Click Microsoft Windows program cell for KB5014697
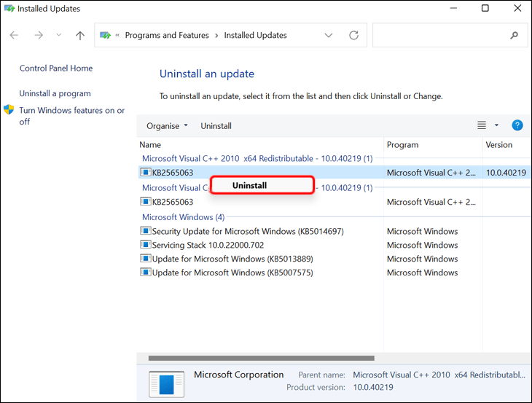 click(422, 231)
